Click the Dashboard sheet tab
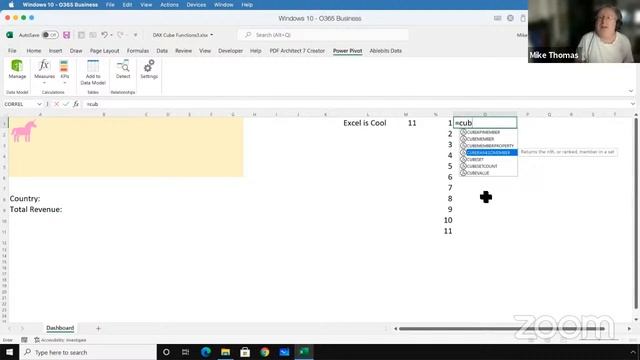The width and height of the screenshot is (640, 360). pos(60,328)
